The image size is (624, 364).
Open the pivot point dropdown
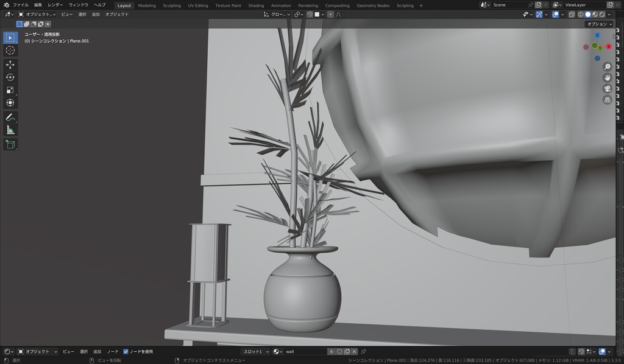pyautogui.click(x=299, y=15)
